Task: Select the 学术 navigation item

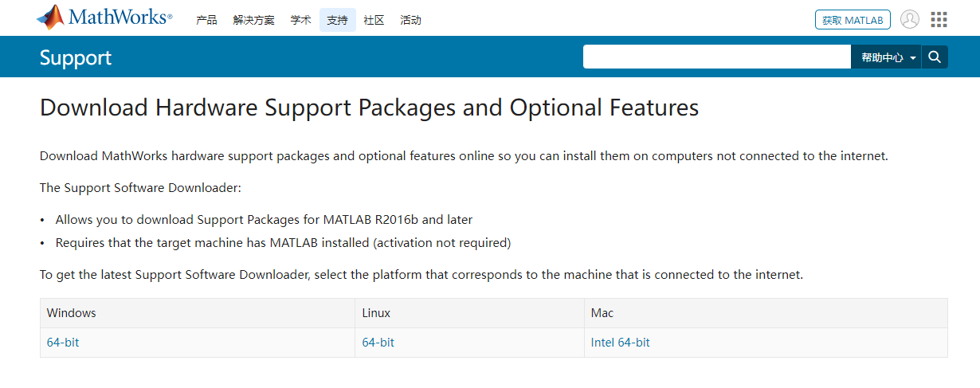Action: click(x=301, y=20)
